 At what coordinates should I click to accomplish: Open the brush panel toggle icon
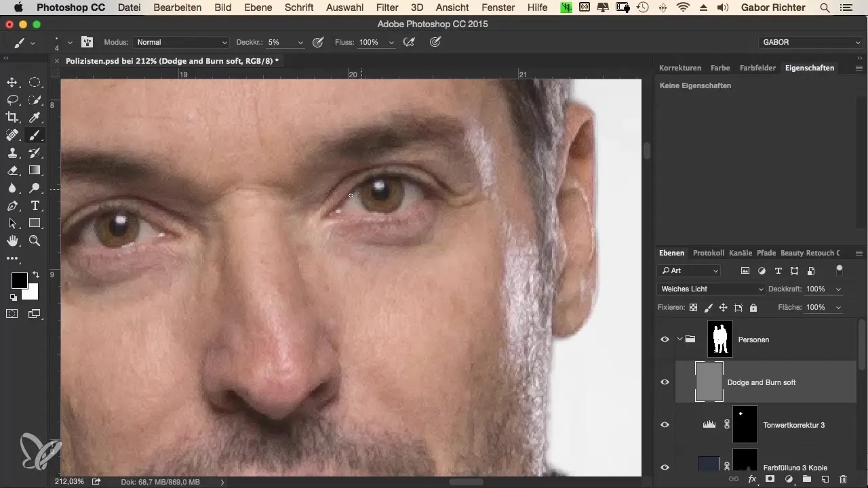(87, 42)
